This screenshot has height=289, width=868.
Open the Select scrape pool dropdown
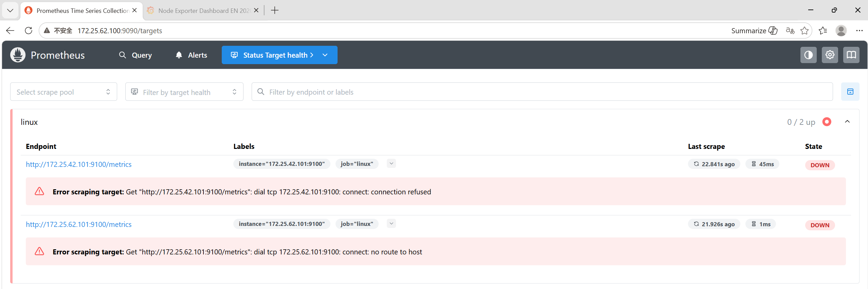click(64, 92)
